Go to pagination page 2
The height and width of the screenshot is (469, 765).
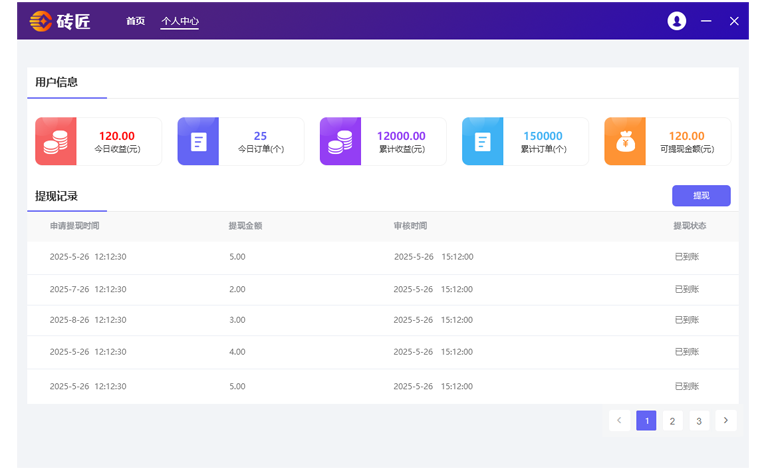[x=672, y=421]
